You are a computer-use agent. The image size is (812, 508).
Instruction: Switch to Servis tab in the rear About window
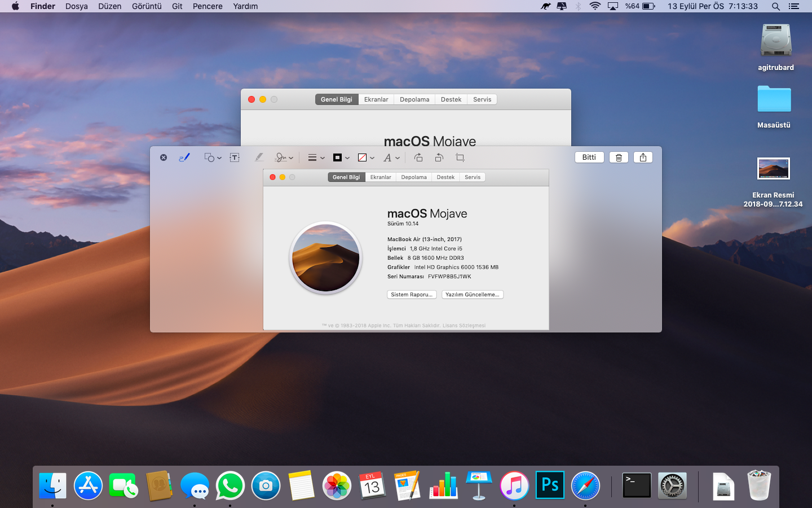pyautogui.click(x=482, y=99)
